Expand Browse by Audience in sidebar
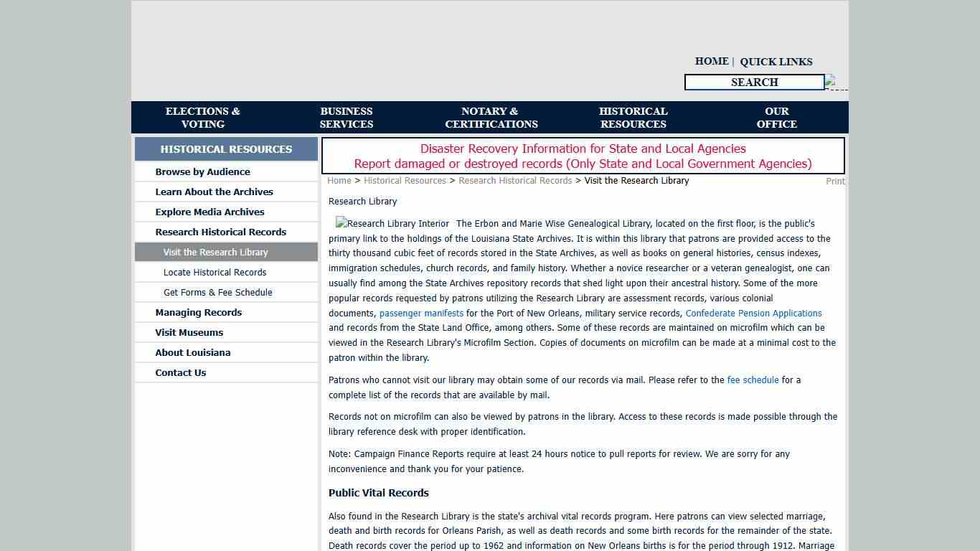 click(x=202, y=172)
